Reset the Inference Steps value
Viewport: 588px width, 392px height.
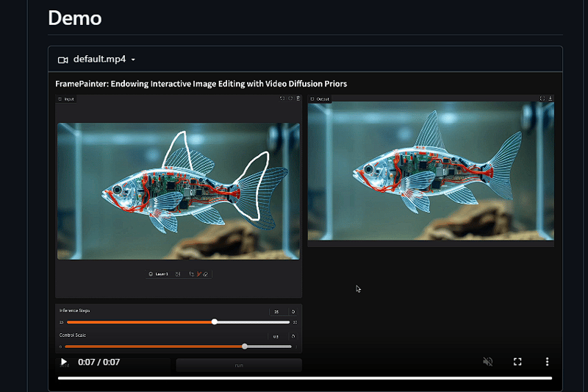[x=293, y=312]
